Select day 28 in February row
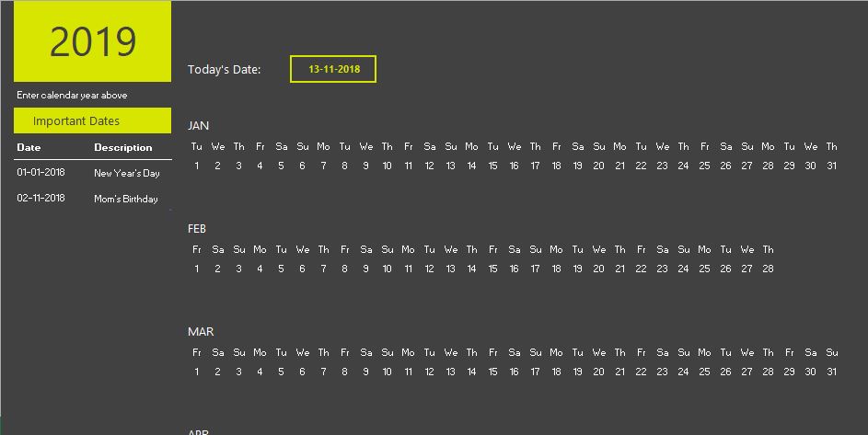The width and height of the screenshot is (868, 435). coord(768,269)
